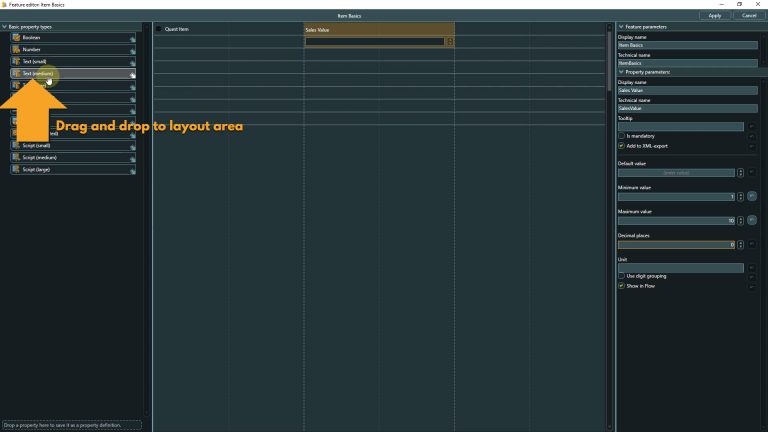
Task: Click the Apply button
Action: (715, 16)
